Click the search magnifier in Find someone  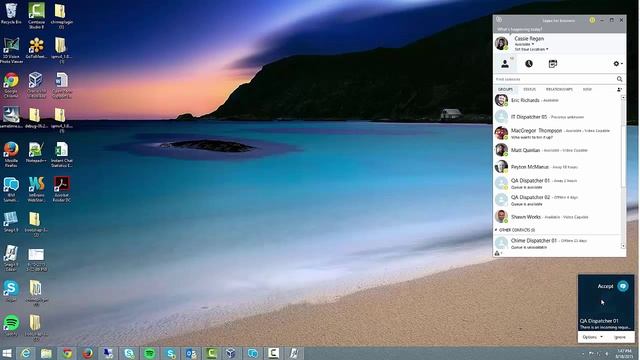619,79
